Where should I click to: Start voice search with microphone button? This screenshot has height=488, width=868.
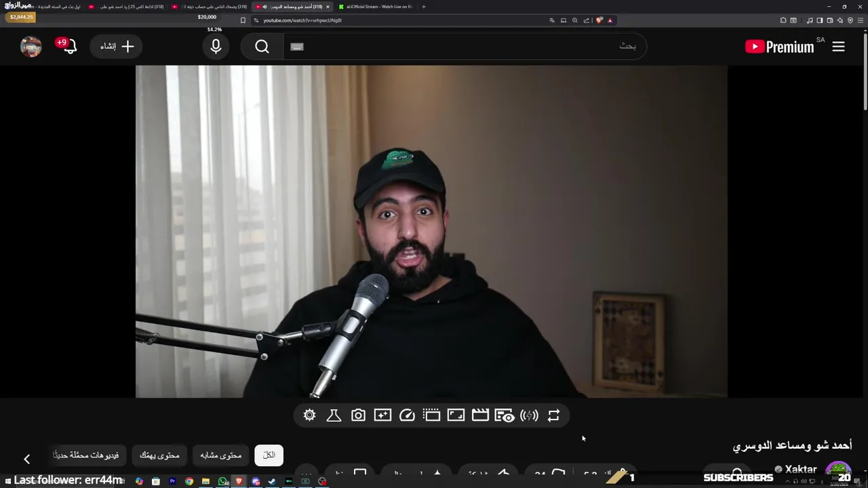pyautogui.click(x=216, y=46)
